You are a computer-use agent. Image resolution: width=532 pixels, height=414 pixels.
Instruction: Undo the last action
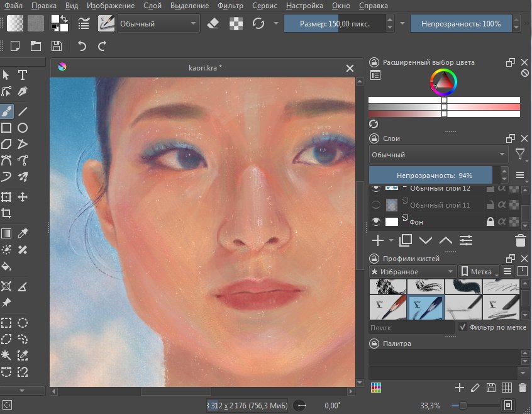pyautogui.click(x=82, y=46)
